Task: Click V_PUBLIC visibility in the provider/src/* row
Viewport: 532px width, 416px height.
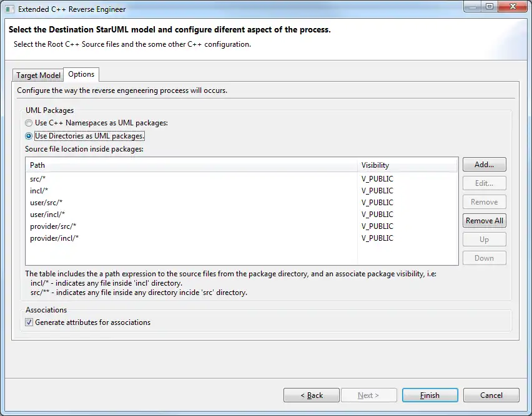Action: pos(377,226)
